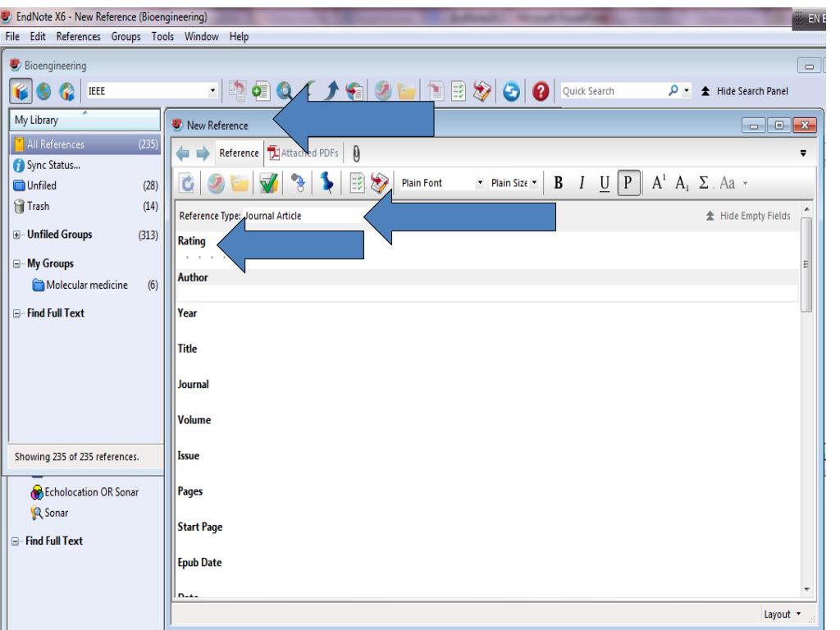Click Find Full Text icon in main toolbar

(354, 91)
